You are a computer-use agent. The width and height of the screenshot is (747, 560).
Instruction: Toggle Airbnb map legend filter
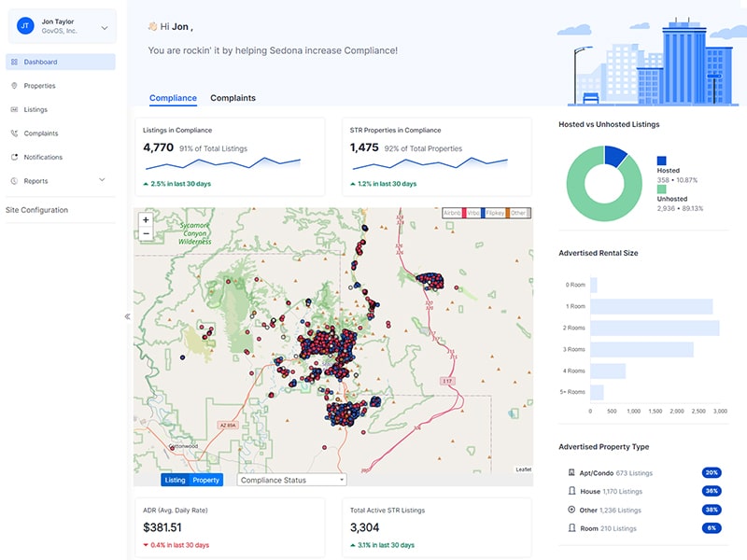(453, 213)
